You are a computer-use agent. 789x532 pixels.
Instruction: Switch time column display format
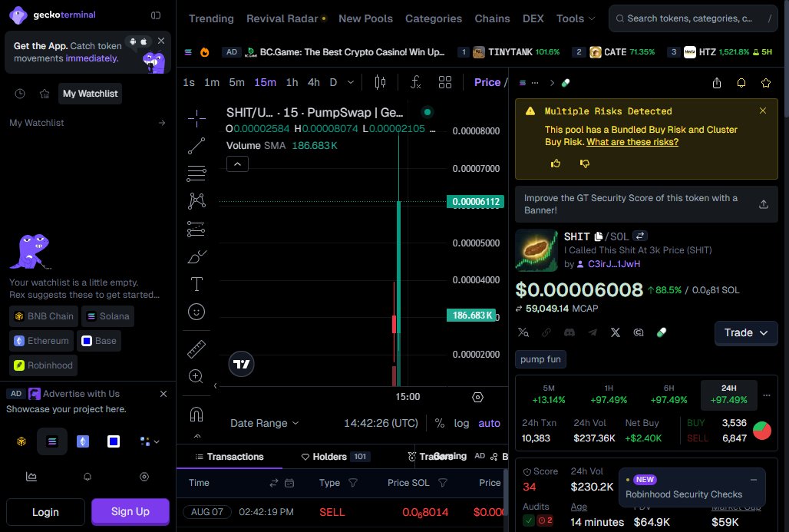pos(274,483)
